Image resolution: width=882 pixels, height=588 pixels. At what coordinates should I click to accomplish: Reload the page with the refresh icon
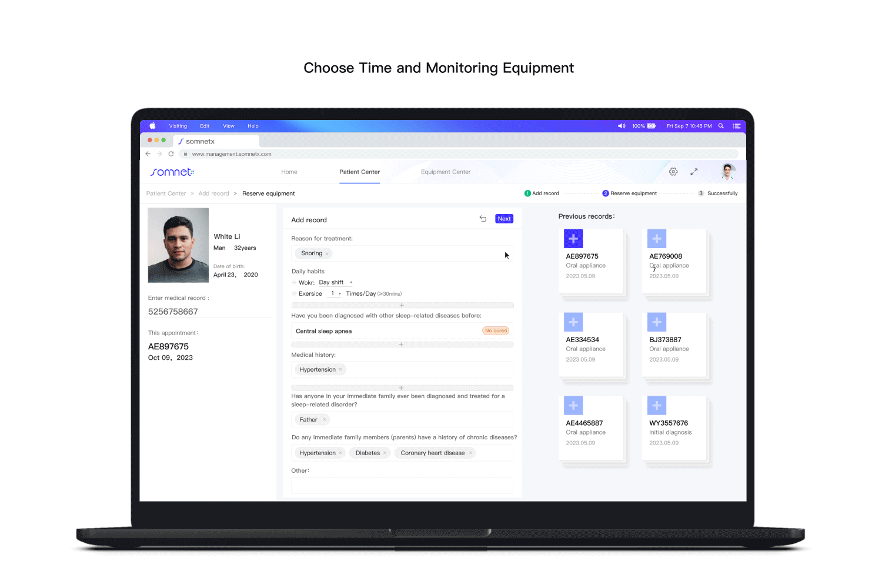pyautogui.click(x=171, y=154)
